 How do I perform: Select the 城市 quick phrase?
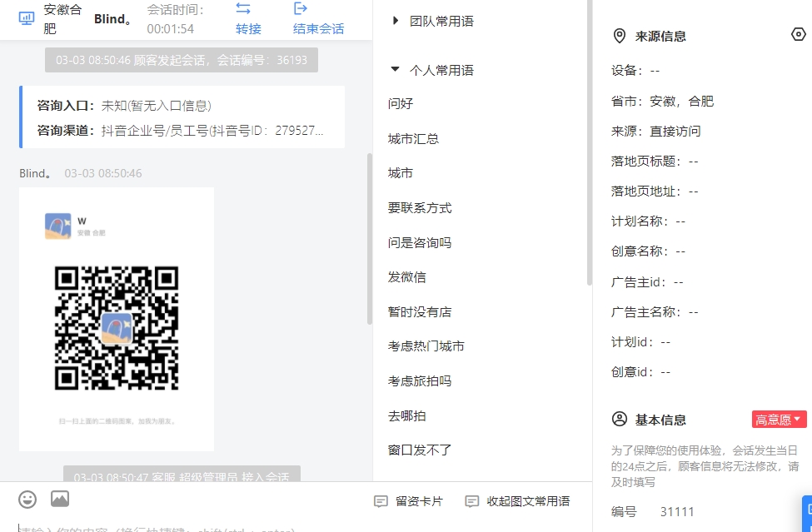click(x=401, y=173)
